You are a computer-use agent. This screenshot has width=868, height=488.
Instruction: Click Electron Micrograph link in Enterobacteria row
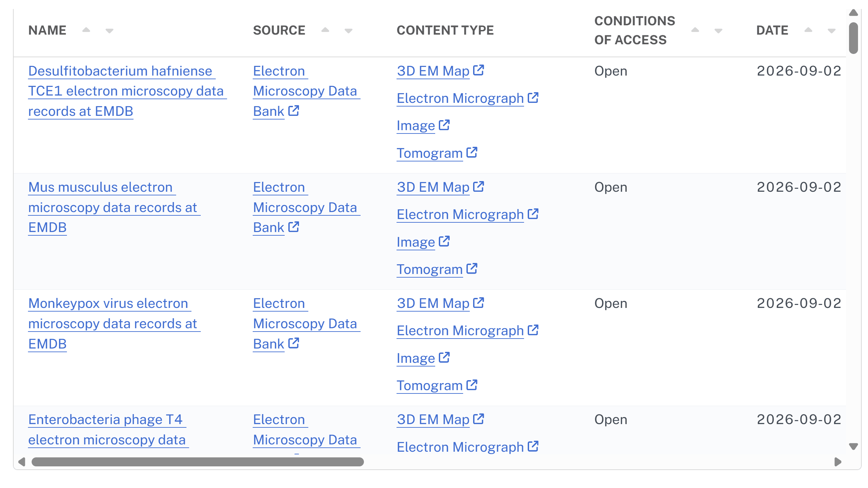point(460,447)
